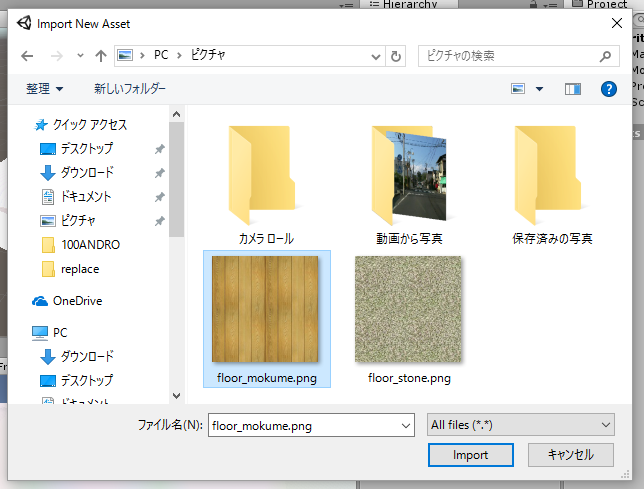644x489 pixels.
Task: Select the 動画から写真 folder
Action: (409, 185)
